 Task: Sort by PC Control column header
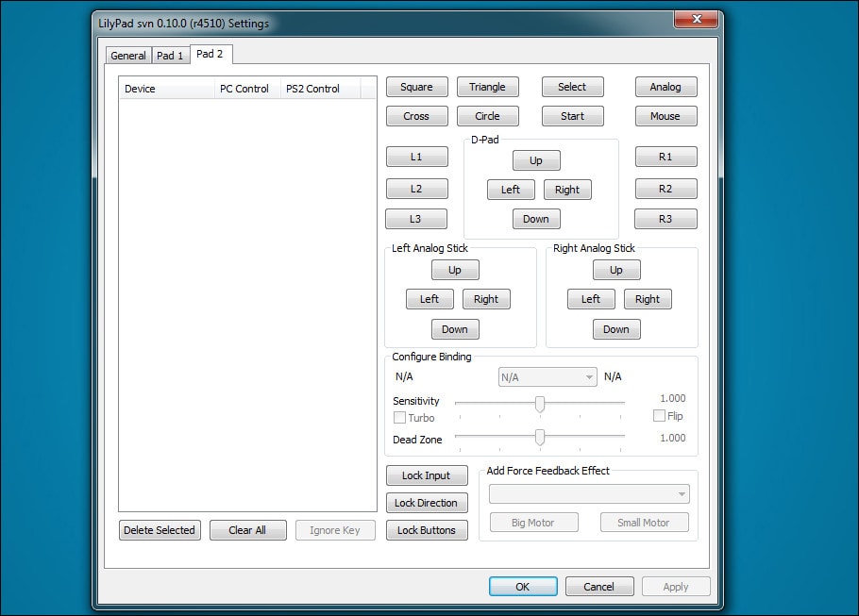(x=247, y=89)
